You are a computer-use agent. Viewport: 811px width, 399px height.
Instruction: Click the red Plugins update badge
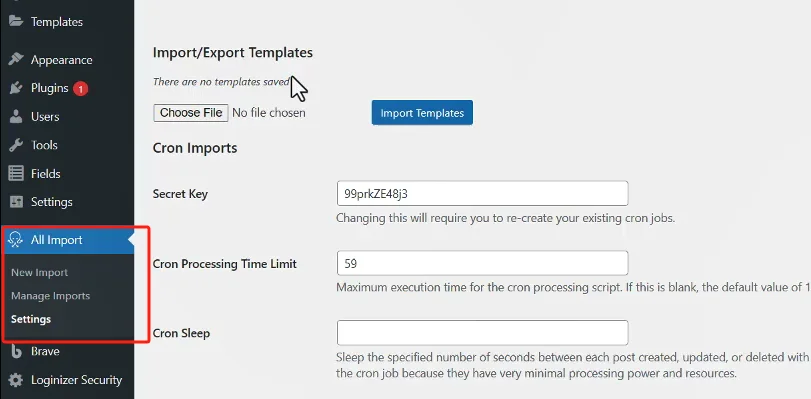tap(80, 88)
